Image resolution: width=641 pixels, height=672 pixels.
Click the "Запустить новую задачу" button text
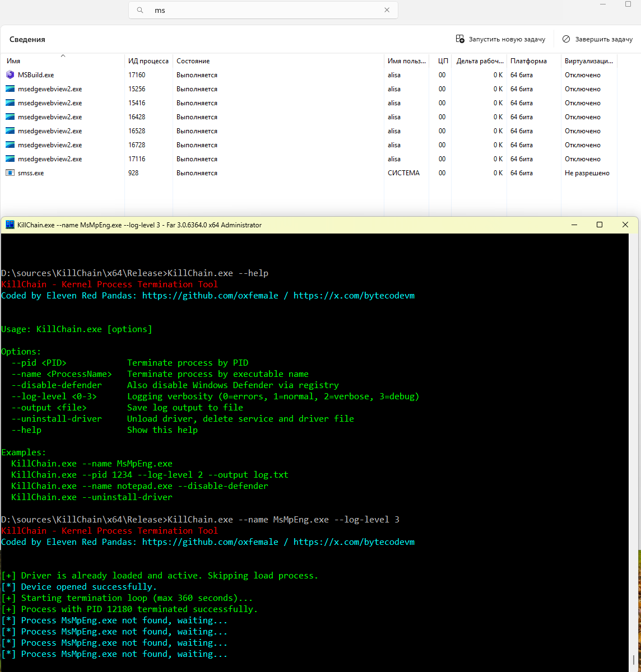point(507,39)
